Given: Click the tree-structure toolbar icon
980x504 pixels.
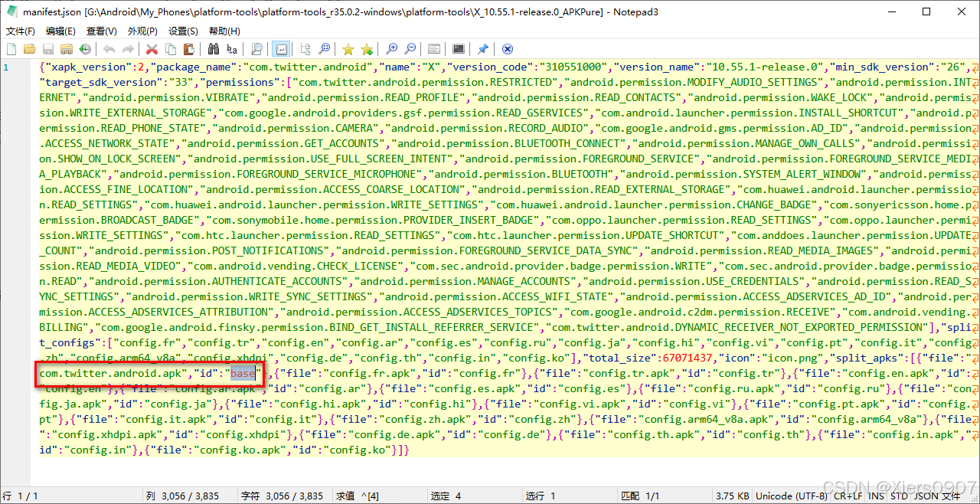Looking at the screenshot, I should (x=305, y=49).
